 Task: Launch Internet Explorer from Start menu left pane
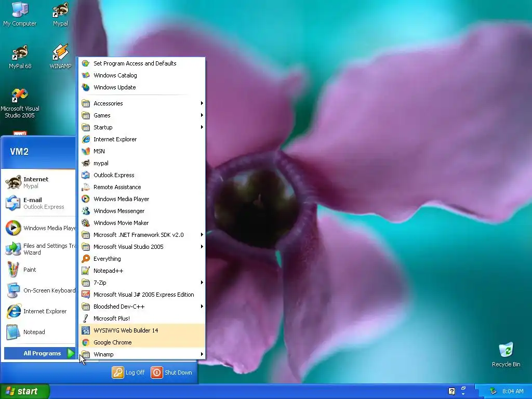tap(38, 311)
